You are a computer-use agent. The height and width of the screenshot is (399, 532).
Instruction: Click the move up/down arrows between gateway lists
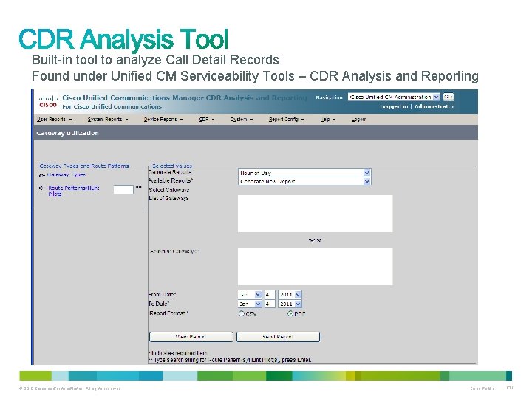315,240
